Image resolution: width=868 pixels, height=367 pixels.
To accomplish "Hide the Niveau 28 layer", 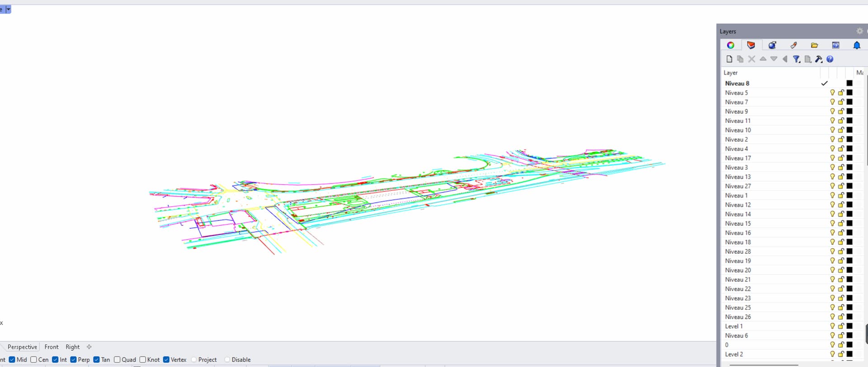I will (x=832, y=252).
